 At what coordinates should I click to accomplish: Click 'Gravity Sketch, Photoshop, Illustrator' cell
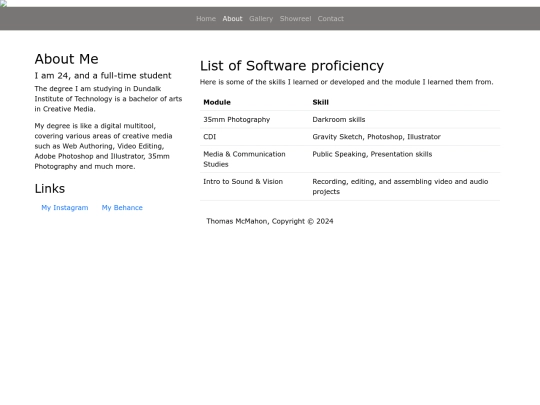pos(404,137)
